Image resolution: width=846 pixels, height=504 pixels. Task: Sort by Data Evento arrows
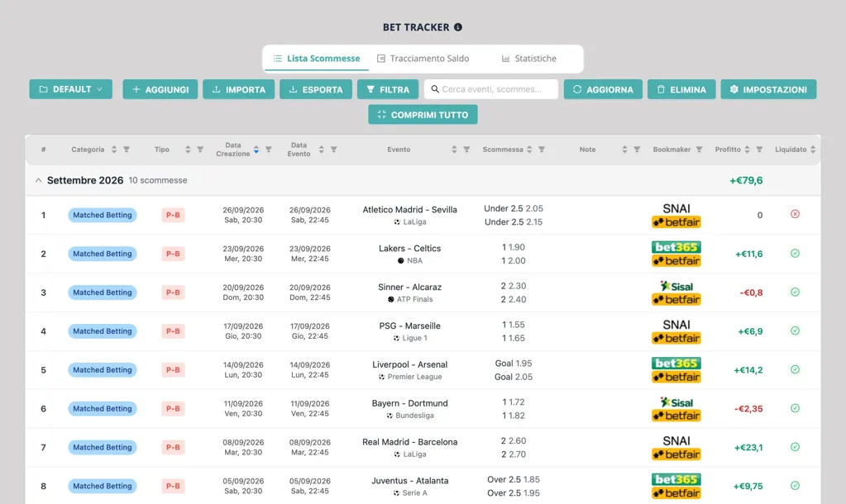(322, 150)
